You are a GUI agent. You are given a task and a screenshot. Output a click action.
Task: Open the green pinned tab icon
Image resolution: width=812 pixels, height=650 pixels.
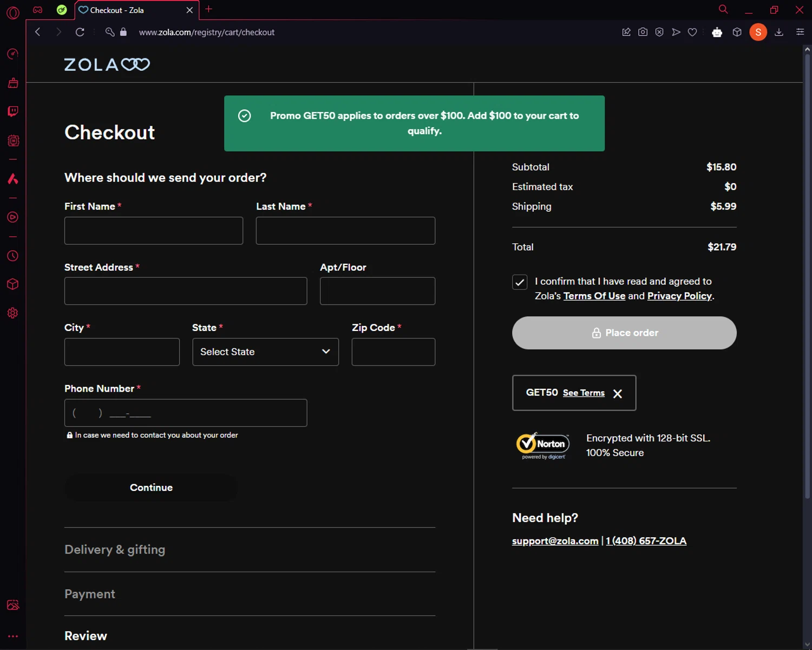click(62, 10)
